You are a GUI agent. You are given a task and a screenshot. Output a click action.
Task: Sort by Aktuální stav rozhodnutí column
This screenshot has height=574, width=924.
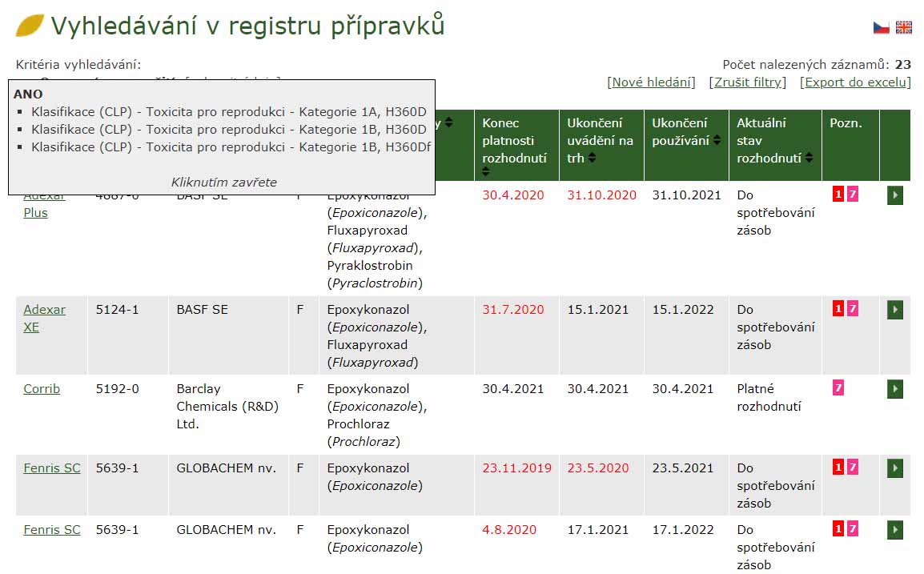[x=810, y=159]
